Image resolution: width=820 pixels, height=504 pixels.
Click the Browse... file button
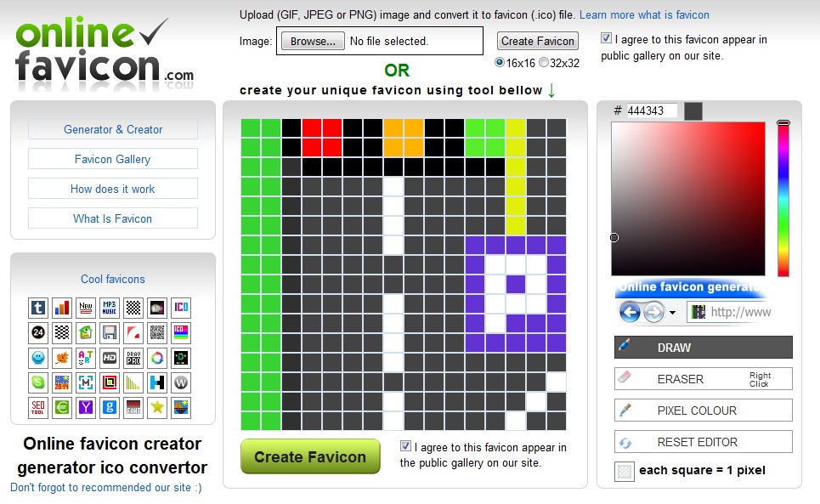pos(313,41)
